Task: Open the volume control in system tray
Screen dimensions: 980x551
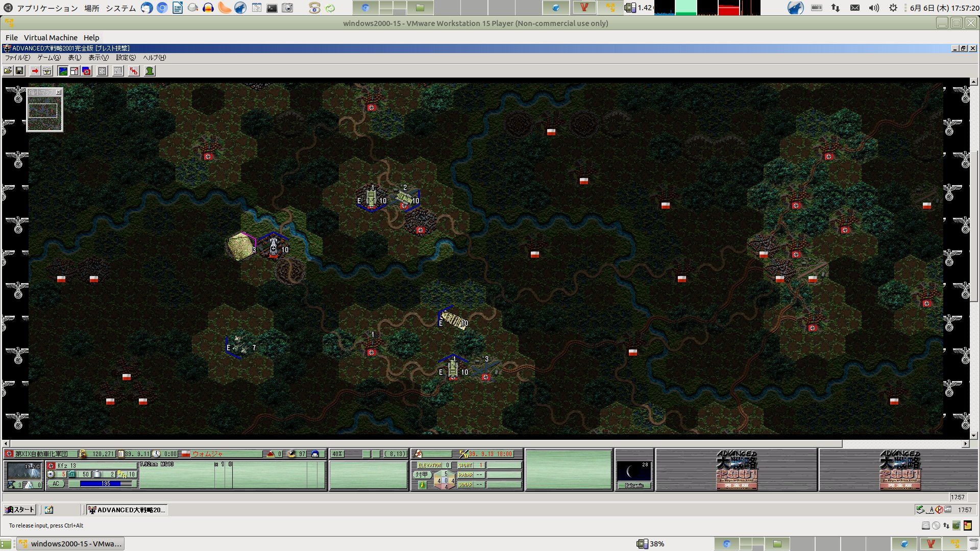Action: tap(874, 8)
